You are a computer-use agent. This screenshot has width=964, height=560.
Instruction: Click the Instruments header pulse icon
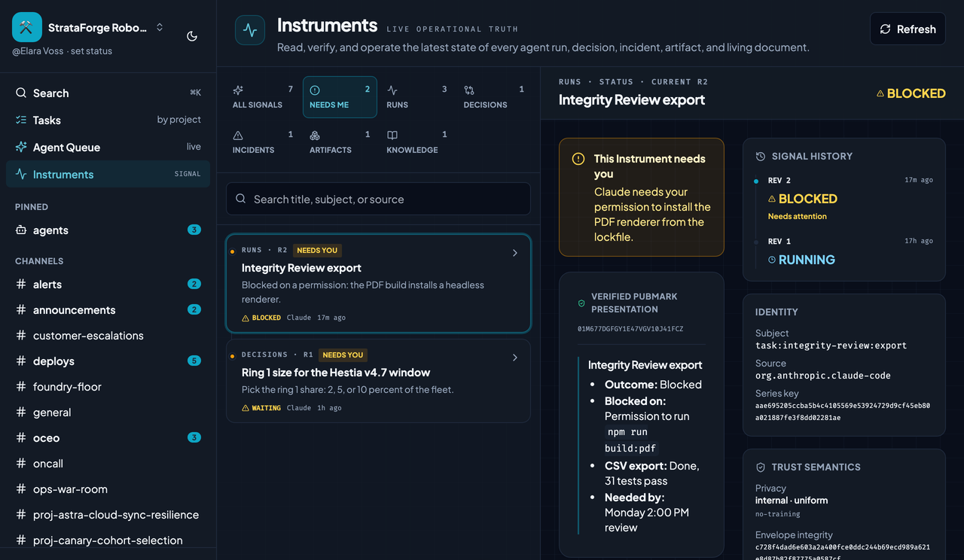point(250,31)
